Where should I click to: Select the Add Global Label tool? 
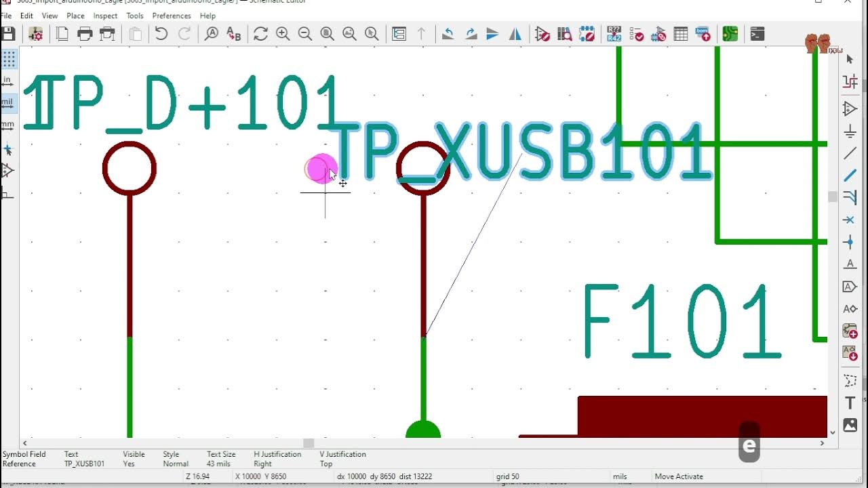850,287
